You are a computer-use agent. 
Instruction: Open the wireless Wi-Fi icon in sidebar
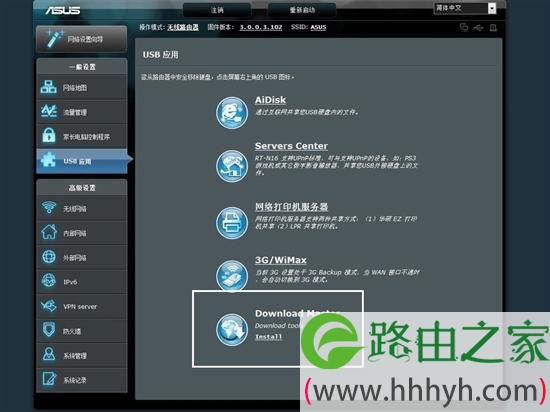48,208
